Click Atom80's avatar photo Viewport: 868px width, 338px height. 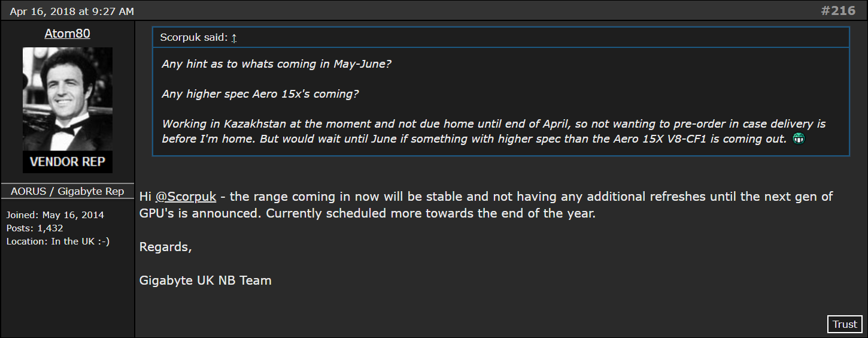[68, 99]
